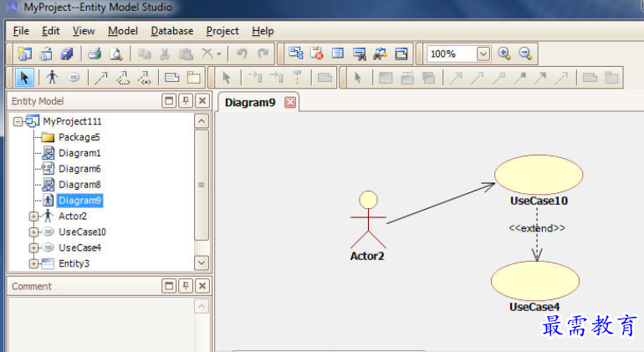The height and width of the screenshot is (352, 644).
Task: Open the 100% zoom level dropdown
Action: (483, 54)
